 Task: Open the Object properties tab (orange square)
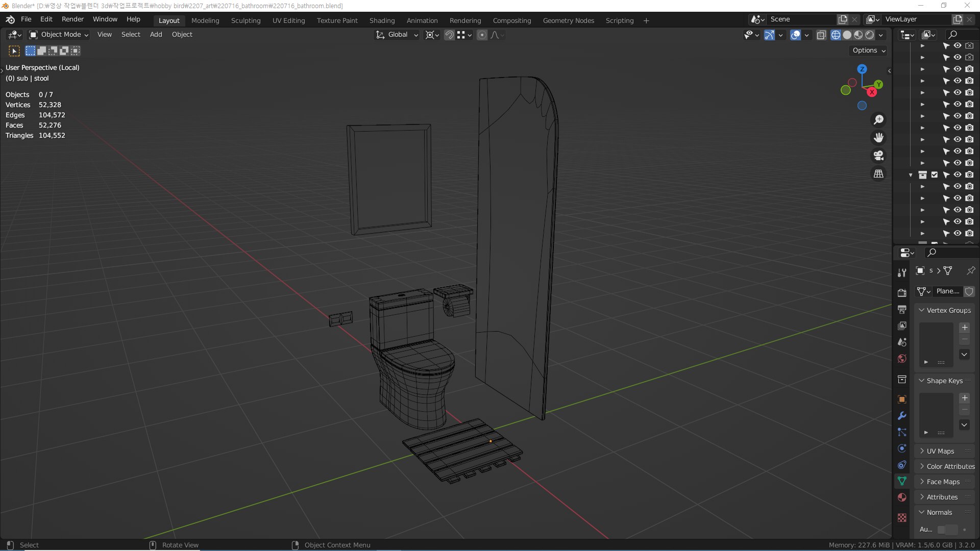click(902, 399)
